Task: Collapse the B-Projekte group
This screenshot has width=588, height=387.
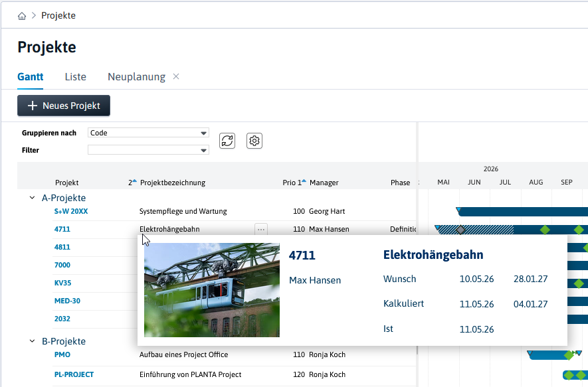Action: tap(33, 341)
